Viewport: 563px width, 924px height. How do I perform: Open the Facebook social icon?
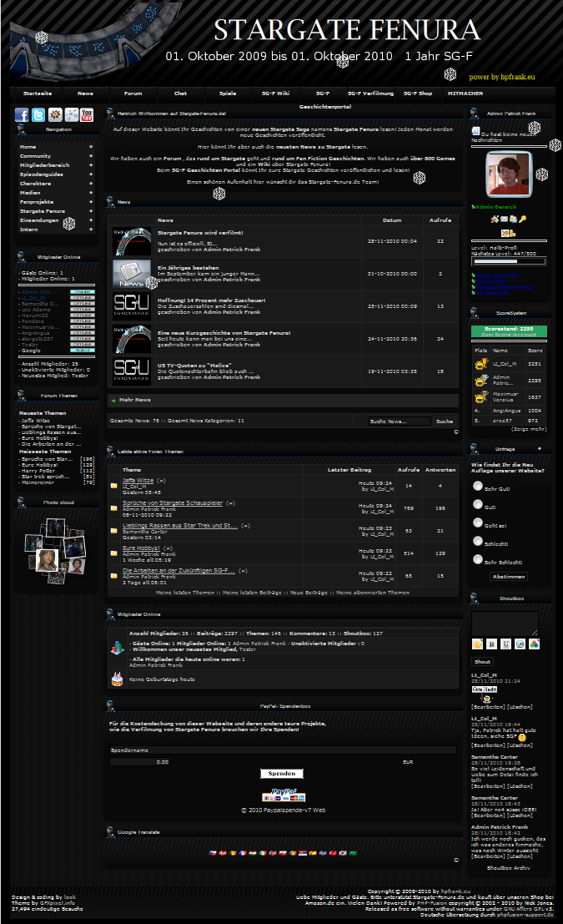point(22,115)
